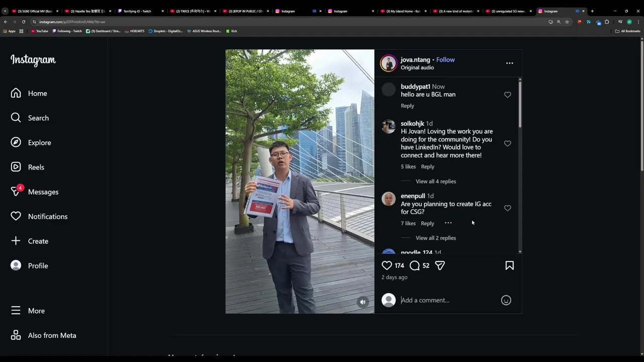Screen dimensions: 644x362
Task: Click the comments panel scrollbar
Action: (x=520, y=104)
